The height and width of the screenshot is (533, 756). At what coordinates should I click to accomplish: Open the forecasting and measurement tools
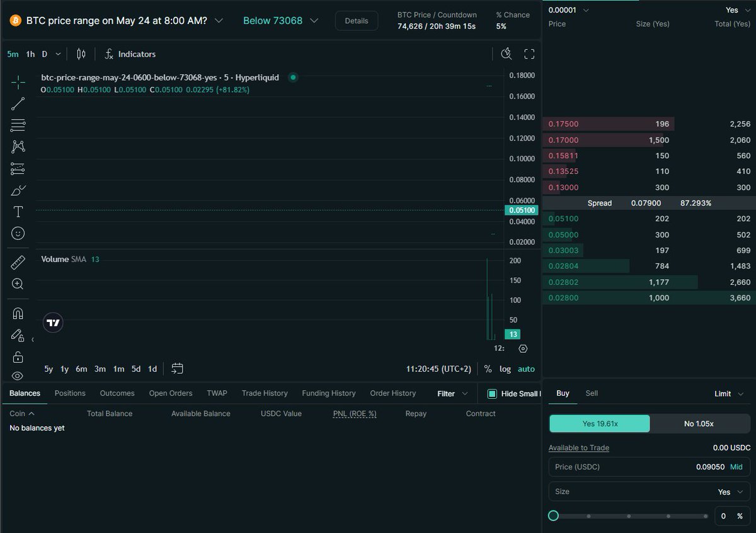pyautogui.click(x=18, y=169)
